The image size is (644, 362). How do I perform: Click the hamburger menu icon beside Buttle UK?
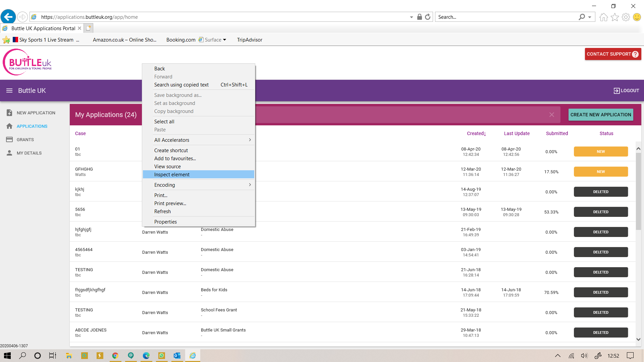point(9,90)
